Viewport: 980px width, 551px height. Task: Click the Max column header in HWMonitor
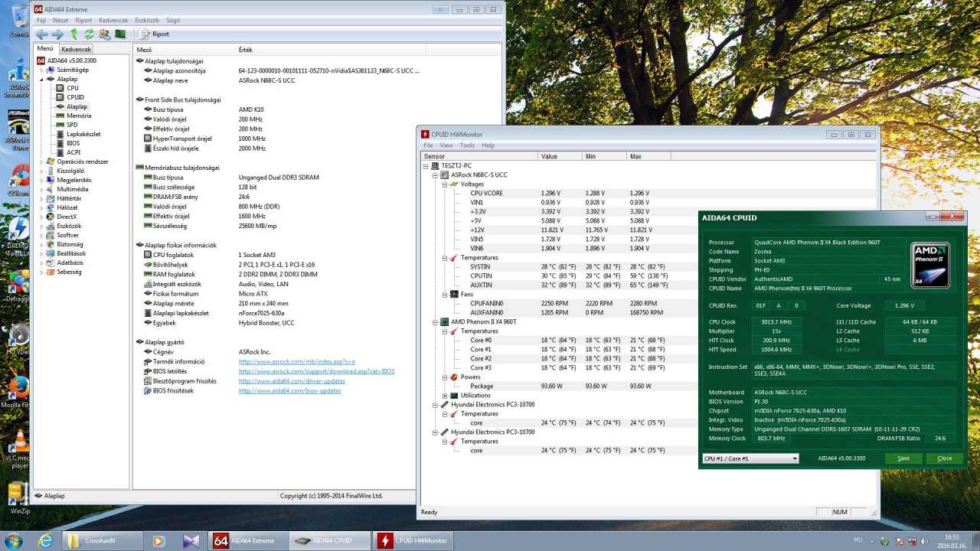tap(648, 156)
